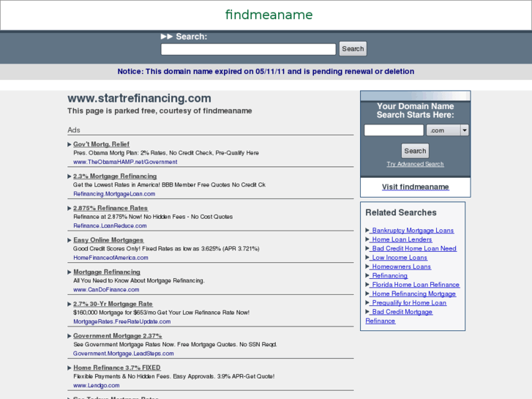Click the Related Searches heading
Screen dimensions: 532x399
click(x=401, y=212)
